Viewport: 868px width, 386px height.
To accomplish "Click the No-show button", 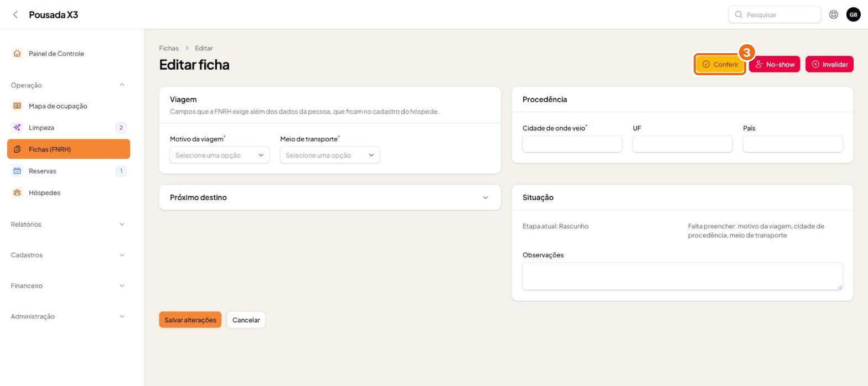I will (774, 64).
